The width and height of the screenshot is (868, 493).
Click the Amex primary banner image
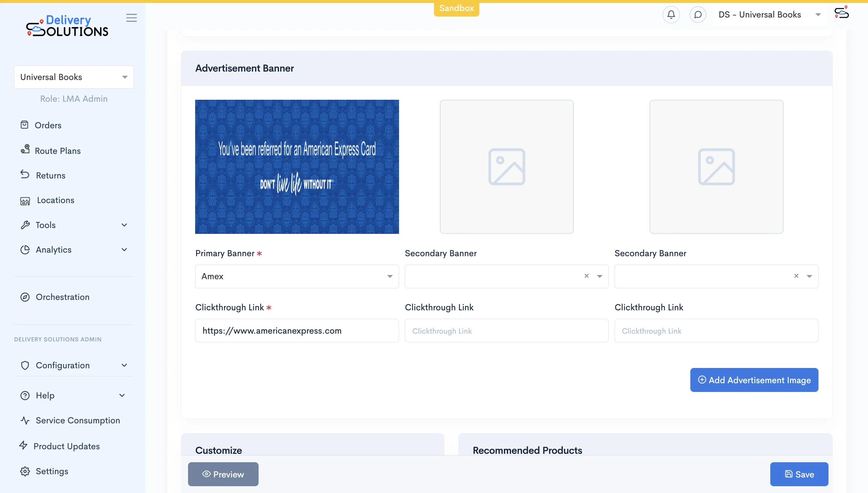(x=297, y=166)
